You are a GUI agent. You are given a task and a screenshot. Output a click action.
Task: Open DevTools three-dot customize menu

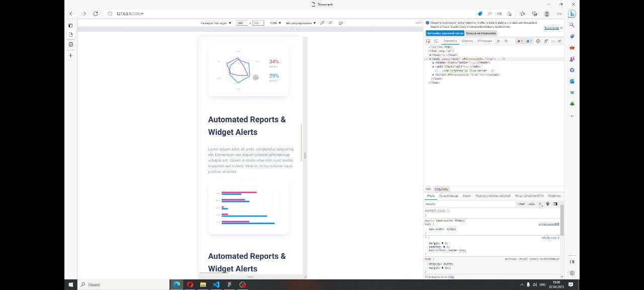click(x=552, y=41)
